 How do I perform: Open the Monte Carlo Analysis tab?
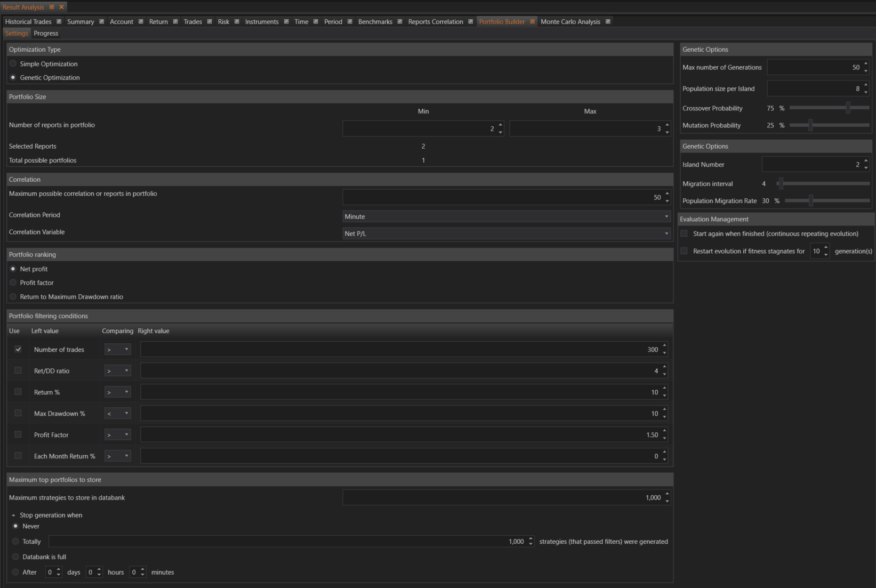(570, 22)
